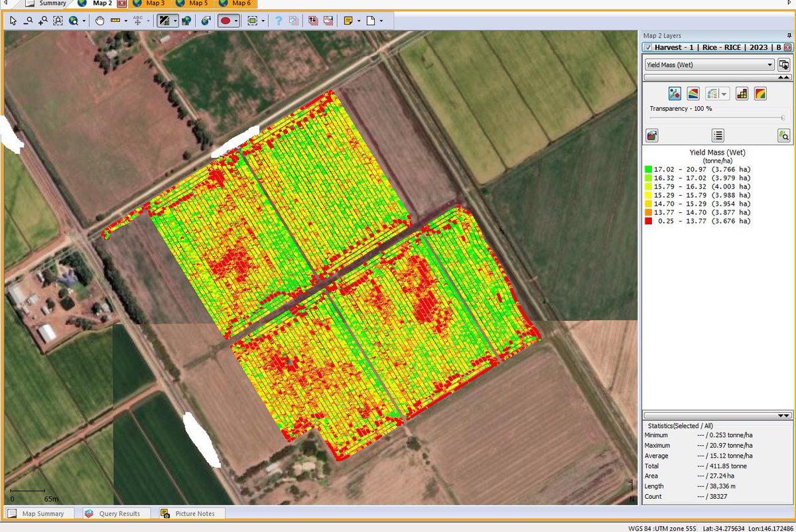Click the 16.32 - 17.02 legend entry text
796x532 pixels.
702,178
